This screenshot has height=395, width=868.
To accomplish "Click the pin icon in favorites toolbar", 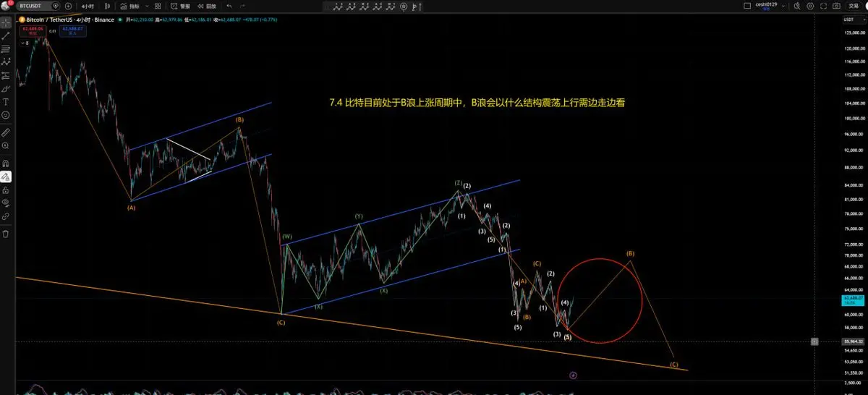I will click(x=404, y=6).
